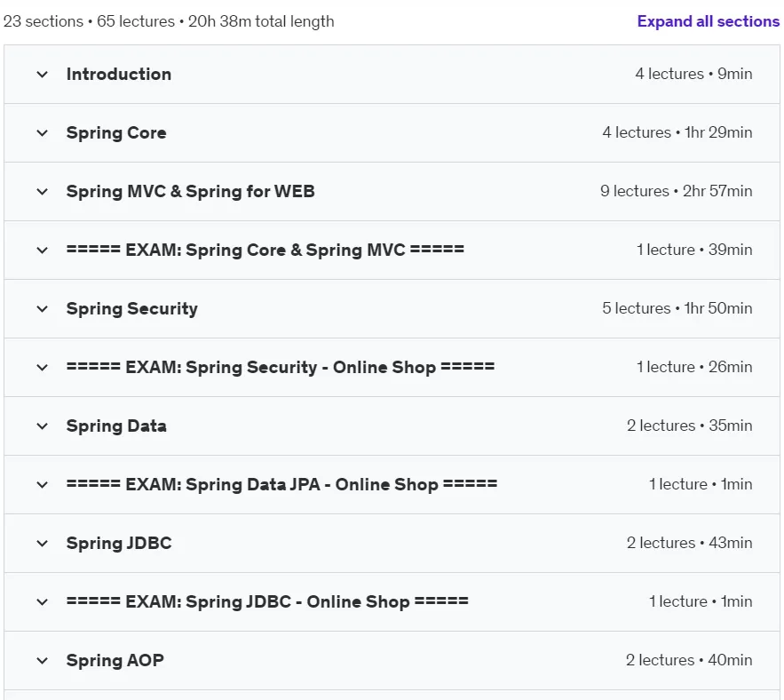This screenshot has width=784, height=700.
Task: Click the Spring MVC & Spring for WEB title
Action: coord(191,191)
